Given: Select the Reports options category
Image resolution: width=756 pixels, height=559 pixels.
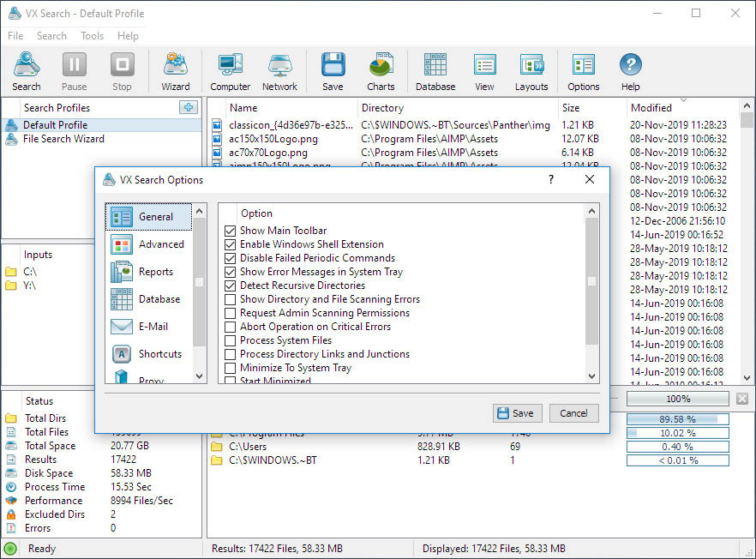Looking at the screenshot, I should [148, 272].
